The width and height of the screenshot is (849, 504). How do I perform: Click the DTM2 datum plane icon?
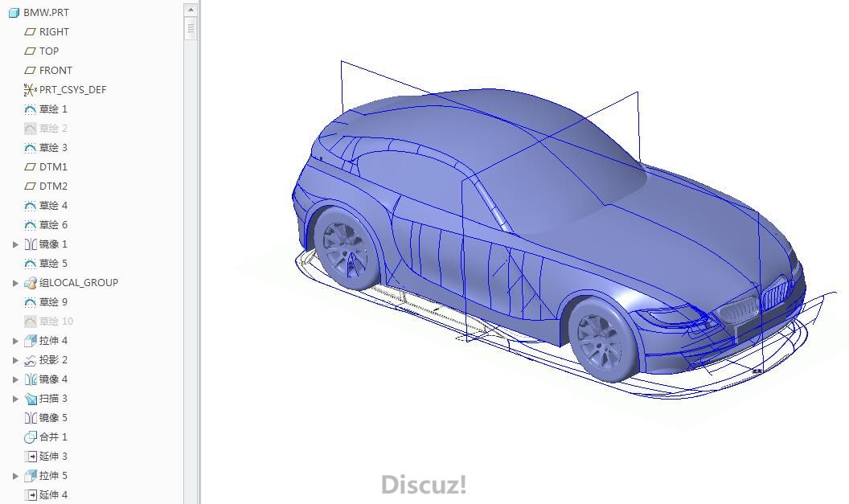click(31, 186)
